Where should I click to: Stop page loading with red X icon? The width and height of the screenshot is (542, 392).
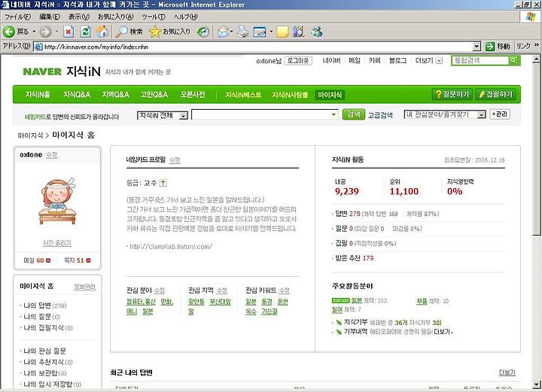[69, 32]
